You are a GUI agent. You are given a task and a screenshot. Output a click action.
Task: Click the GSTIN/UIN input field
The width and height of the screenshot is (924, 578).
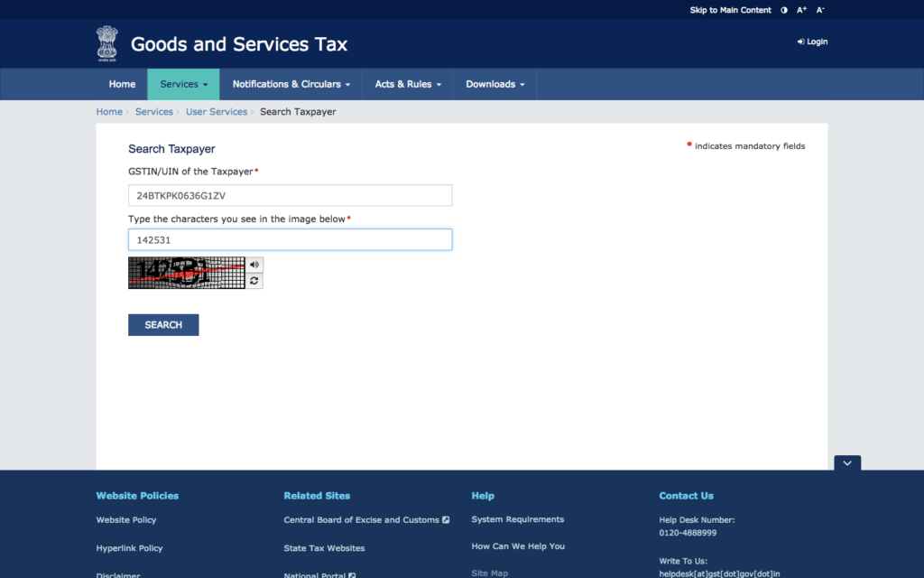(x=290, y=195)
